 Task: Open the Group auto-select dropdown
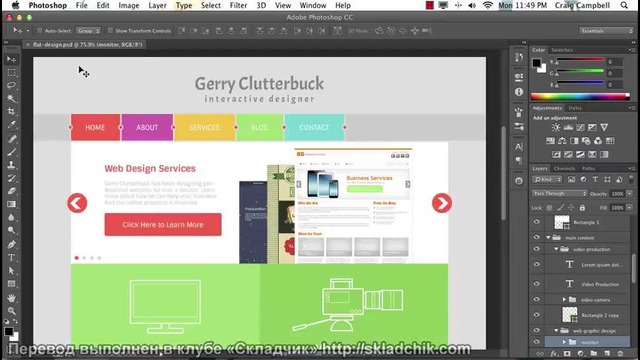coord(88,31)
